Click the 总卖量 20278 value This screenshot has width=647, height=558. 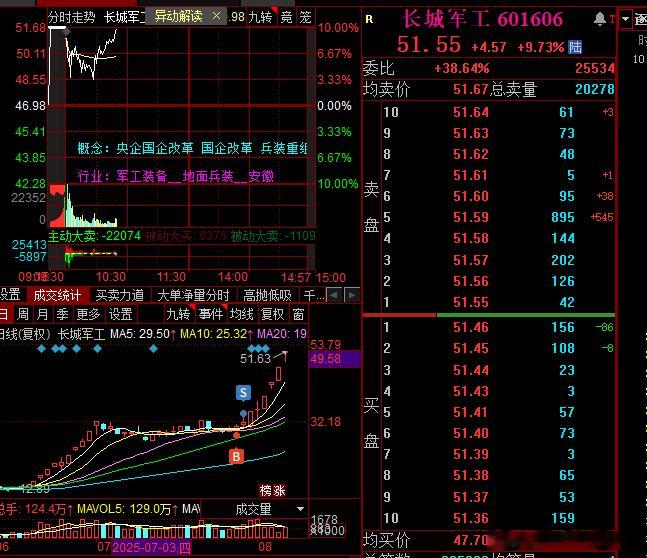pyautogui.click(x=595, y=89)
